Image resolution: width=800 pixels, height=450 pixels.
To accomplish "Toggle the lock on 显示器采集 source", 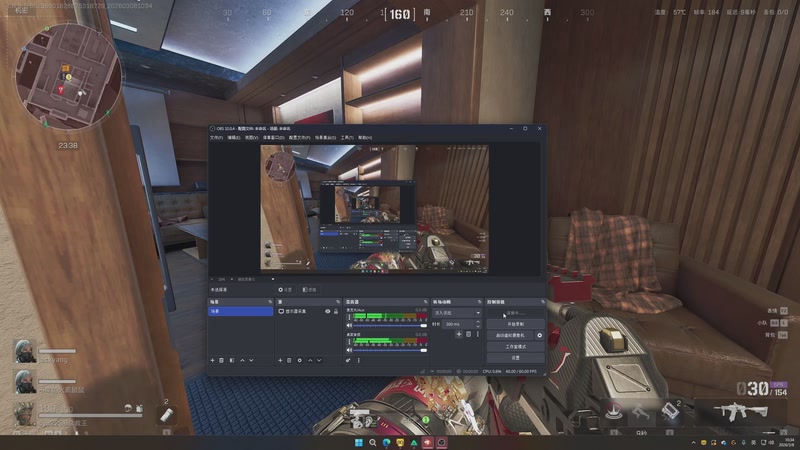I will tap(336, 311).
